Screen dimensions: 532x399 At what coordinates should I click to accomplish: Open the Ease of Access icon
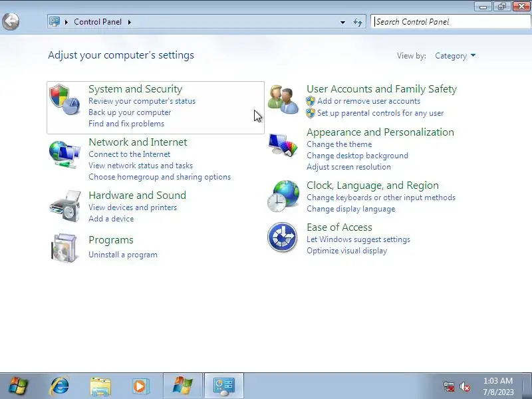[x=282, y=237]
